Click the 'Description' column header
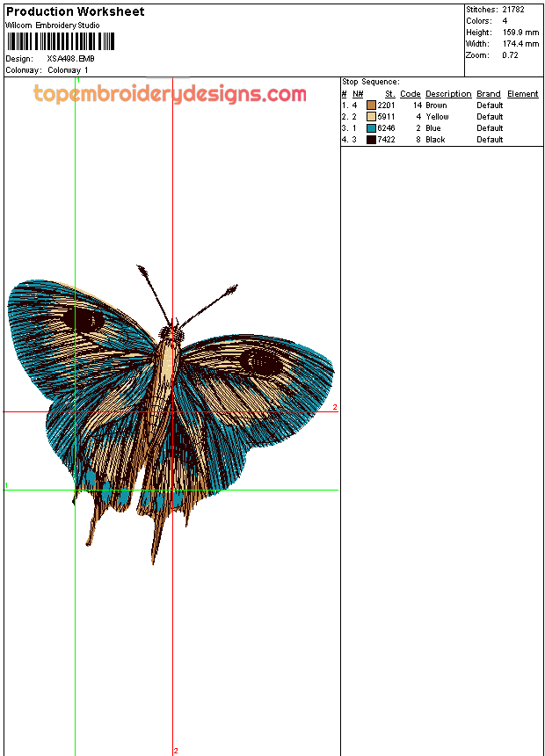The width and height of the screenshot is (545, 756). pos(448,94)
